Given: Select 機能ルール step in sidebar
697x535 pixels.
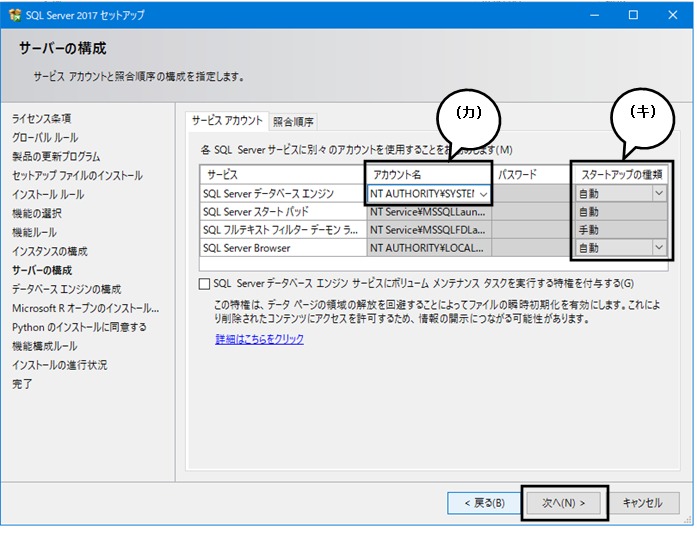Looking at the screenshot, I should click(x=34, y=232).
